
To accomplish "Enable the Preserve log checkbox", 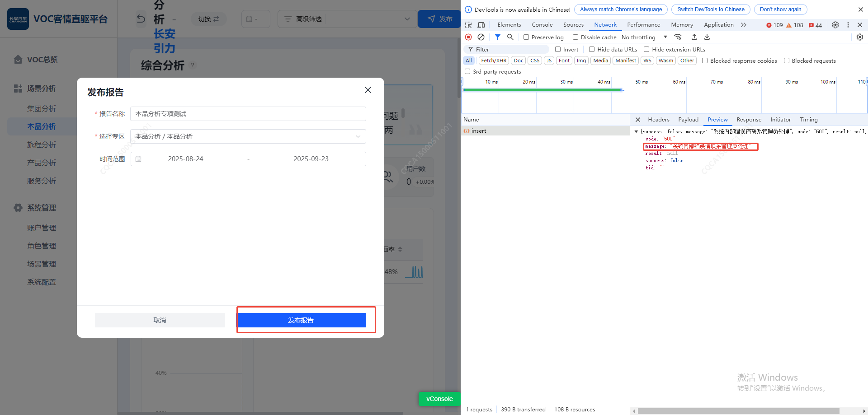I will pyautogui.click(x=526, y=37).
